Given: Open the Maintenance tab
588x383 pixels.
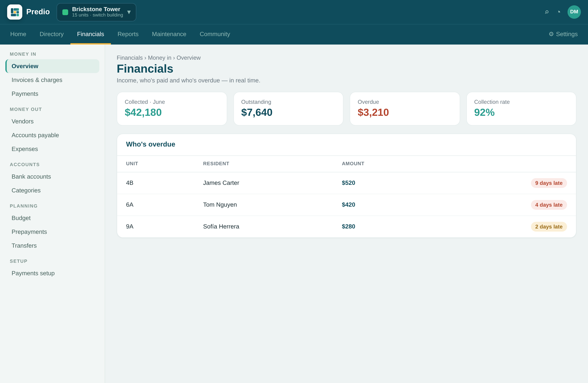Looking at the screenshot, I should pos(169,34).
